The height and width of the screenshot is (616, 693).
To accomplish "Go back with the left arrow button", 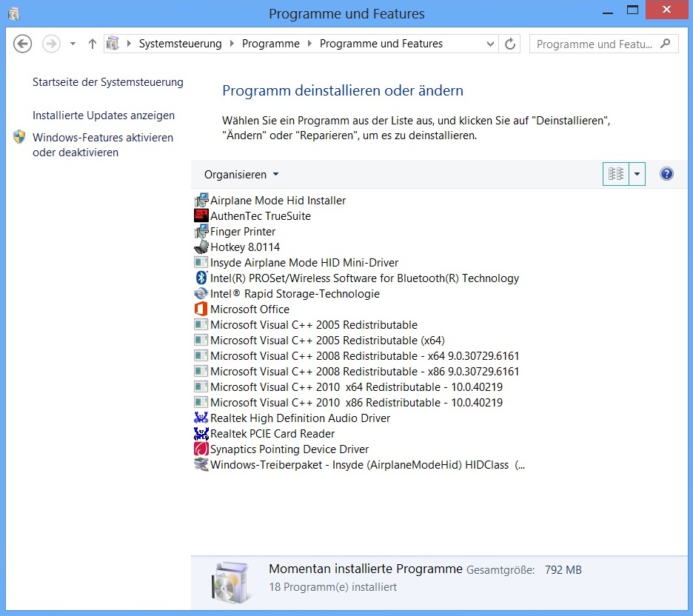I will coord(22,44).
